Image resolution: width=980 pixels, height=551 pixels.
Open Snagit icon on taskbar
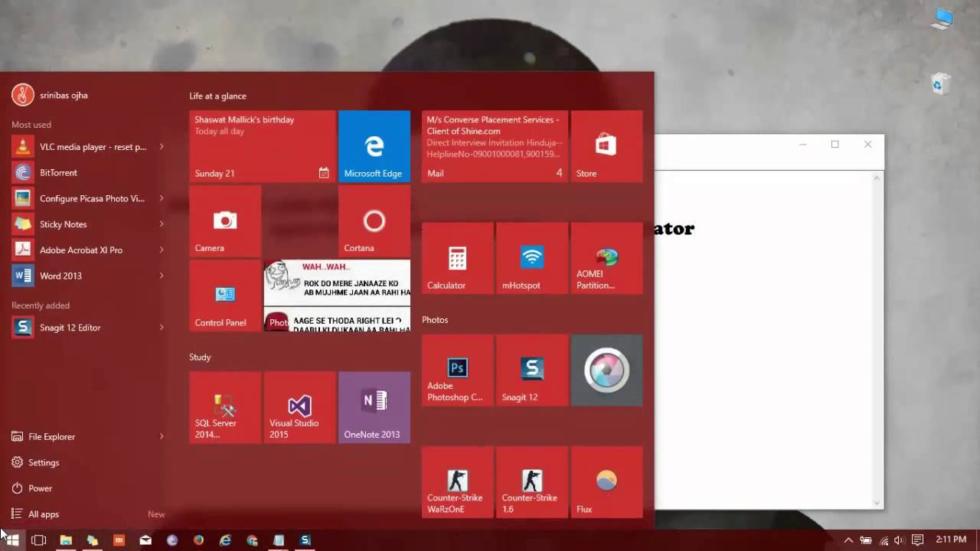[305, 540]
